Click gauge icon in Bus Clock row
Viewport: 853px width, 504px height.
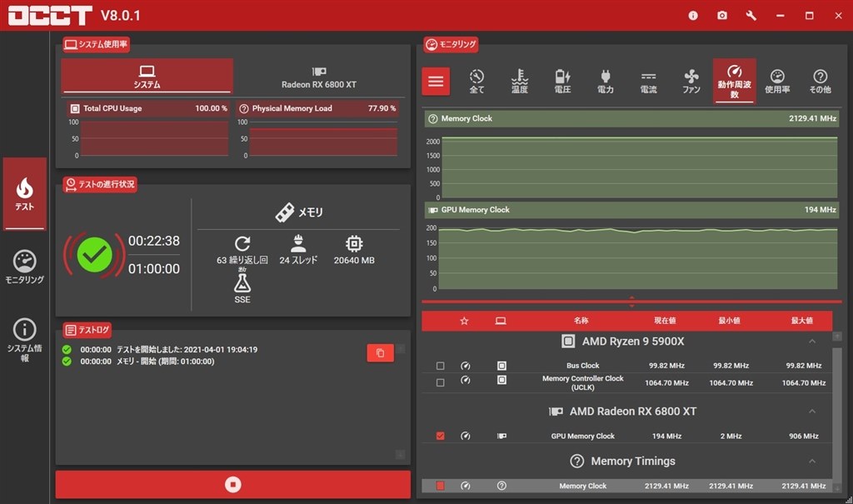coord(465,366)
